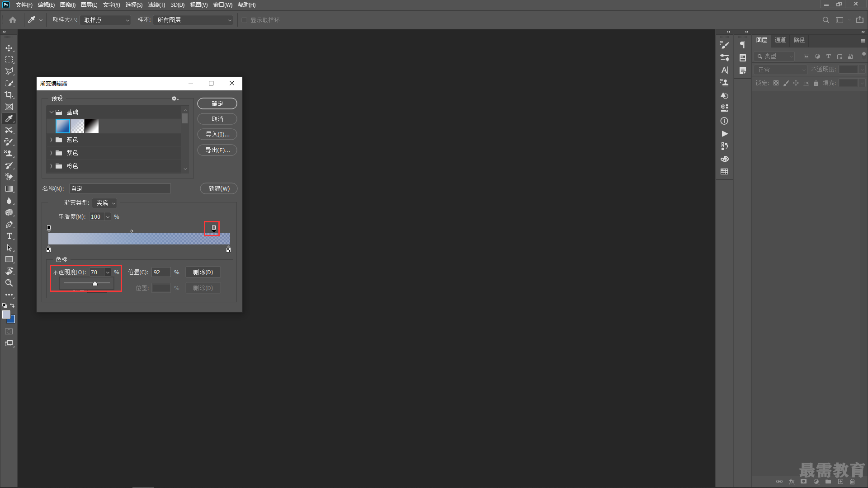868x488 pixels.
Task: Enable the 显示取样环 checkbox
Action: [244, 20]
